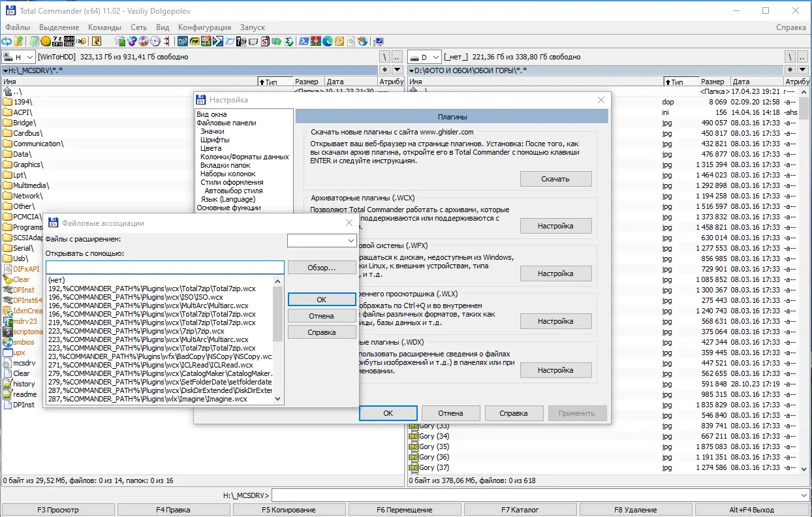
Task: Click the blue command prompt toolbar icon
Action: click(x=218, y=41)
